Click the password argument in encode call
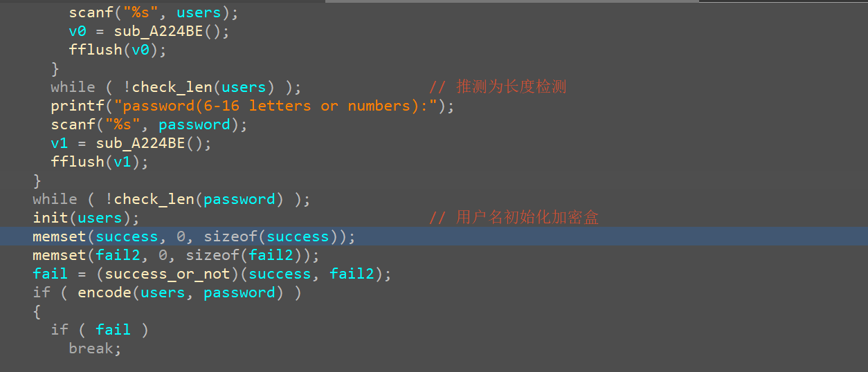The width and height of the screenshot is (868, 372). (239, 292)
